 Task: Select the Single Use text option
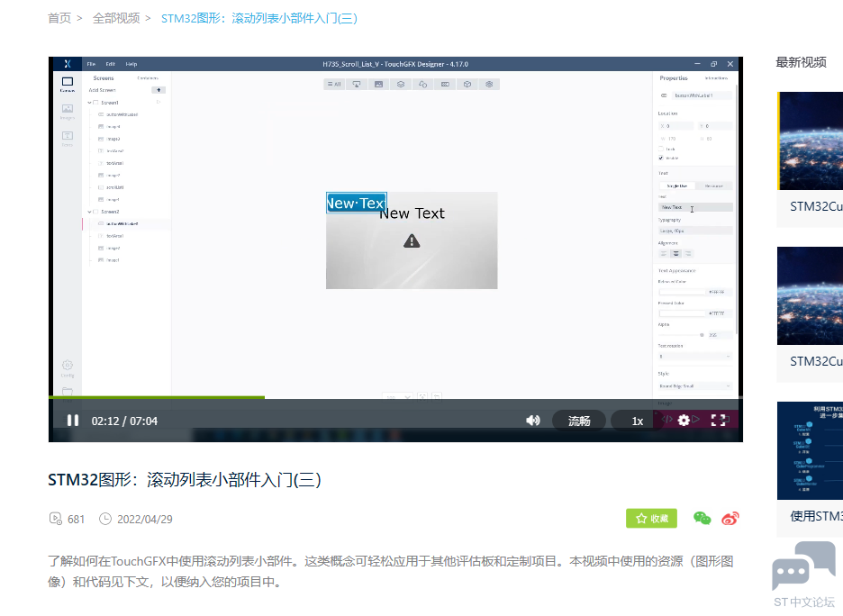pos(677,186)
